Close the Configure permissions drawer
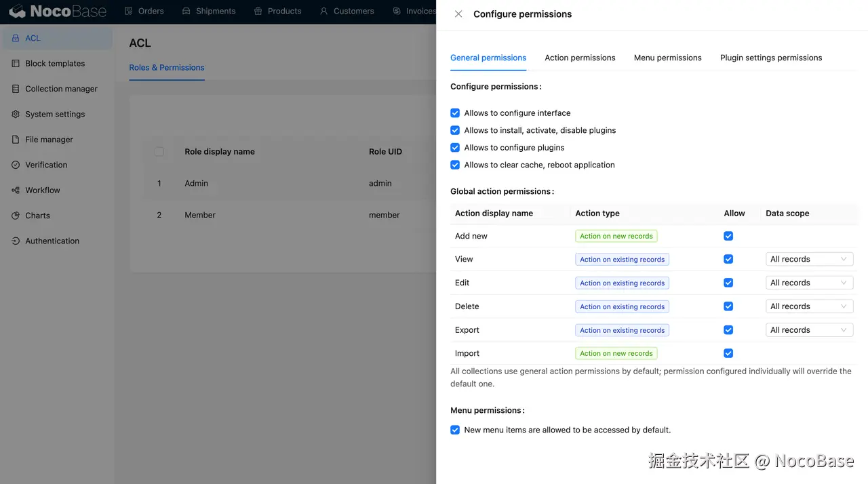This screenshot has width=868, height=484. (x=458, y=14)
